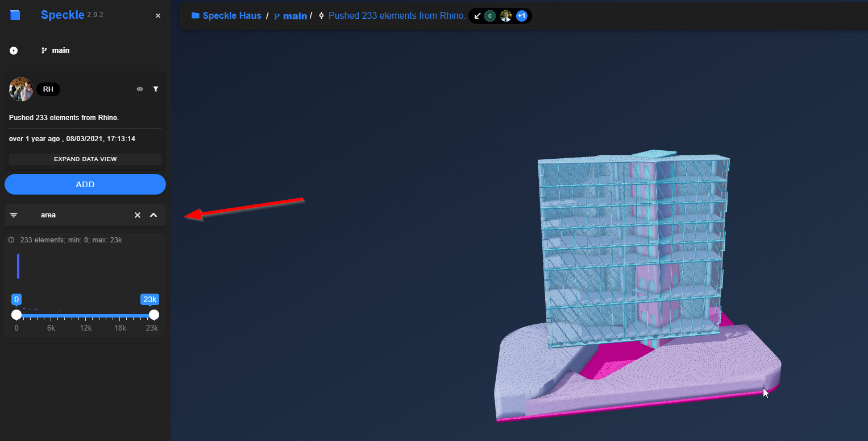
Task: Click the funnel icon in the area filter bar
Action: click(14, 215)
